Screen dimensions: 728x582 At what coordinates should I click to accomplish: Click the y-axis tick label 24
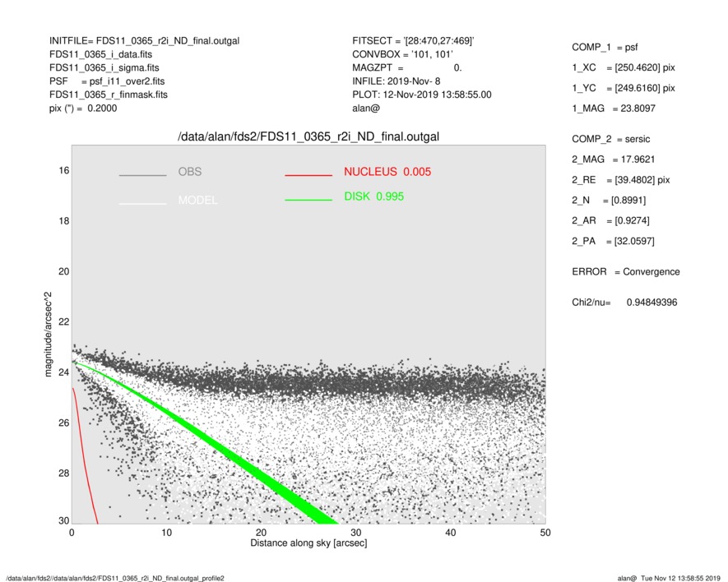(64, 372)
